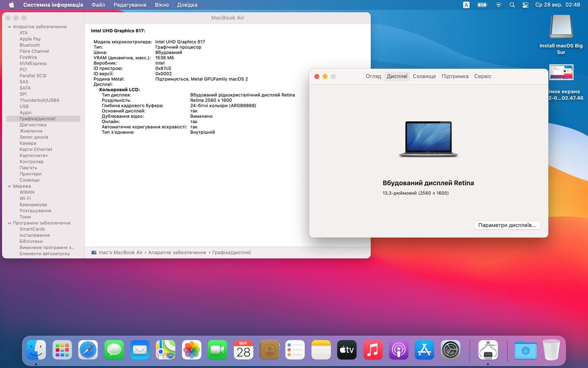Open Control Center in menu bar
The height and width of the screenshot is (368, 588).
[x=526, y=5]
